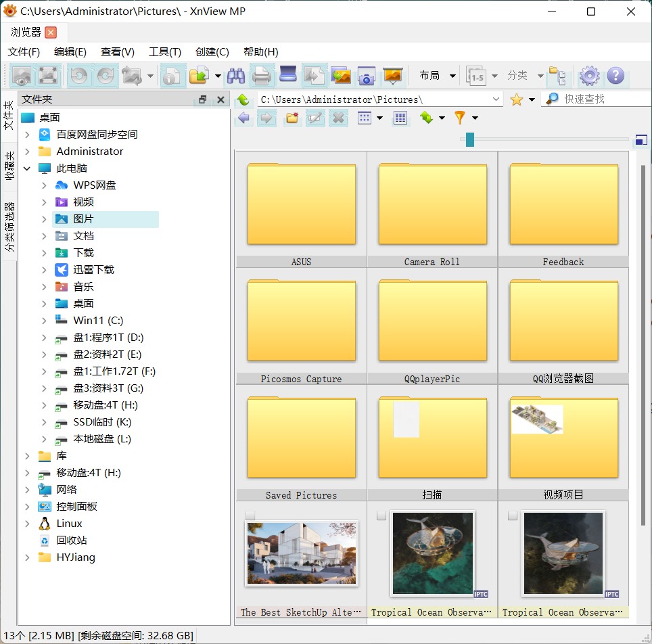Open the 帮助(H) menu
The image size is (652, 644).
pyautogui.click(x=260, y=52)
